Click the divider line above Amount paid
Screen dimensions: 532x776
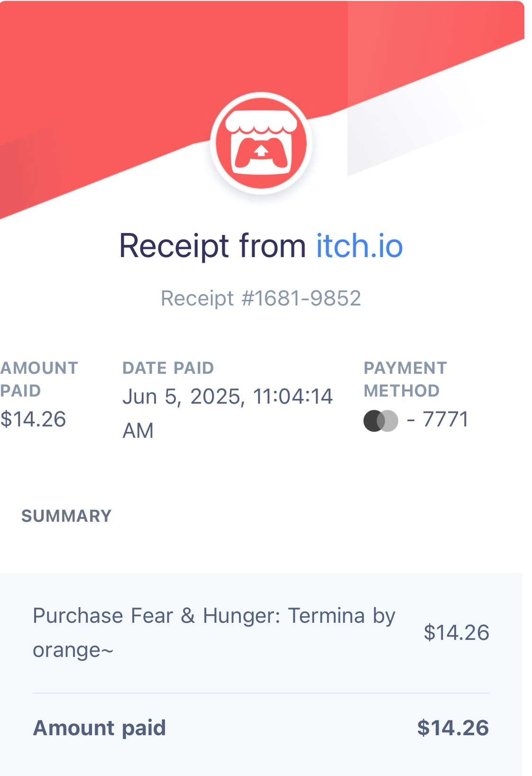(x=261, y=693)
